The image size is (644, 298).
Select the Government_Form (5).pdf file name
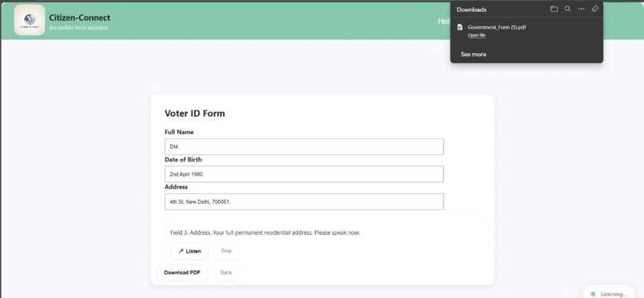coord(496,27)
